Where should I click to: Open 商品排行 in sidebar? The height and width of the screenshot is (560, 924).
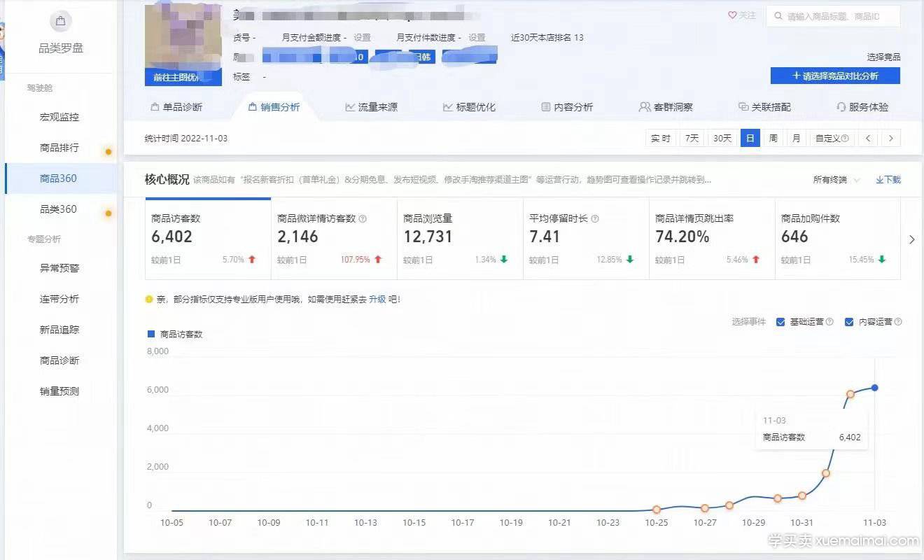click(x=59, y=148)
